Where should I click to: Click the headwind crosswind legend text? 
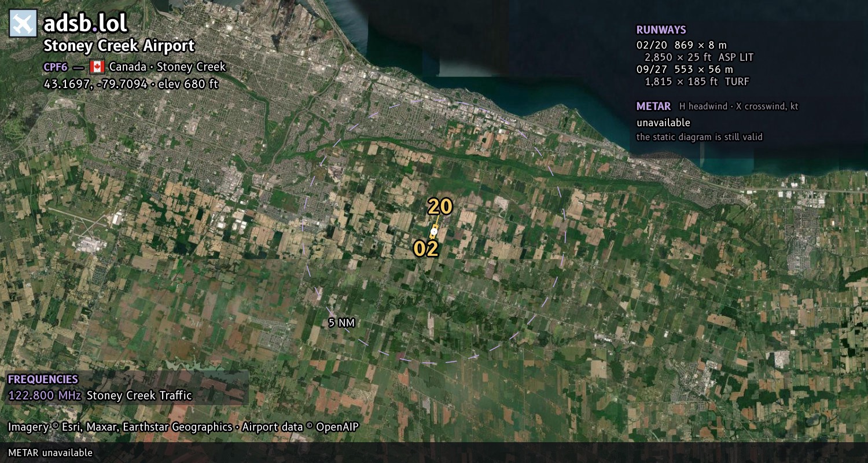pos(739,106)
